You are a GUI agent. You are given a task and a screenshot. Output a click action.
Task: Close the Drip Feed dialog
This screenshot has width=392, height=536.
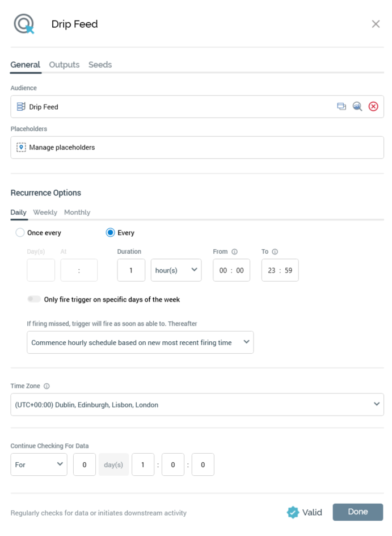pyautogui.click(x=376, y=24)
